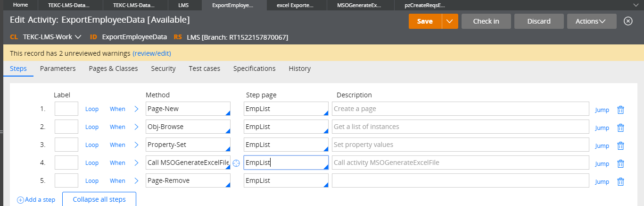
Task: Open the tab overflow chevron at top right
Action: coord(635,5)
